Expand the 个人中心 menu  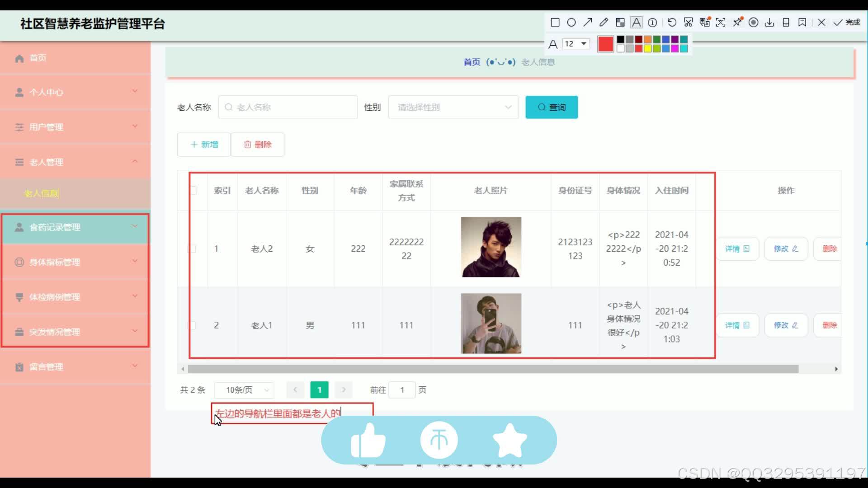pyautogui.click(x=75, y=92)
